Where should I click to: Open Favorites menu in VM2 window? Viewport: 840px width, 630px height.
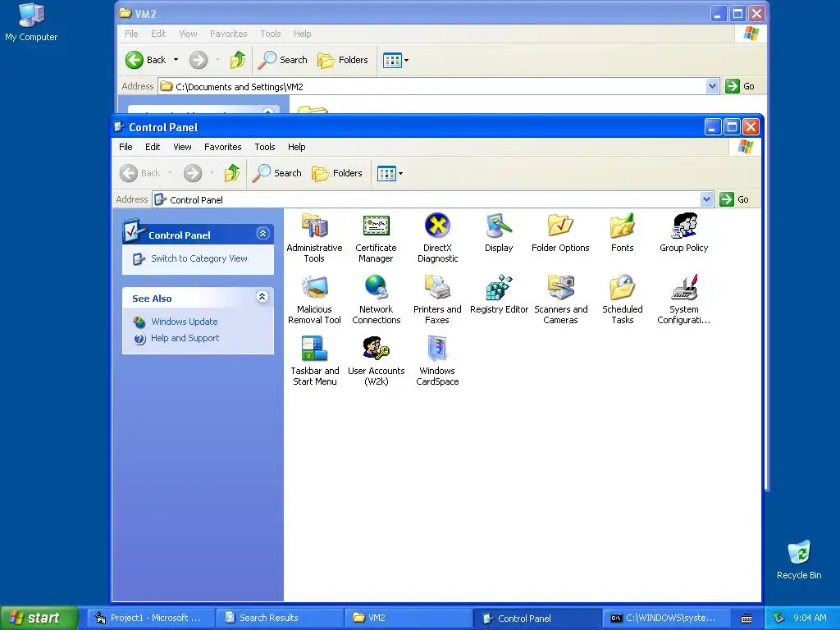tap(229, 34)
